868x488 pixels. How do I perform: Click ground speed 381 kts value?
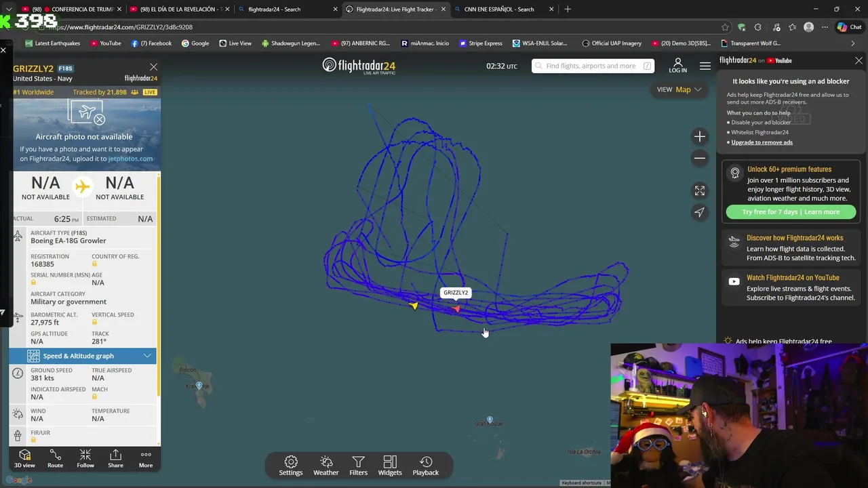click(42, 378)
